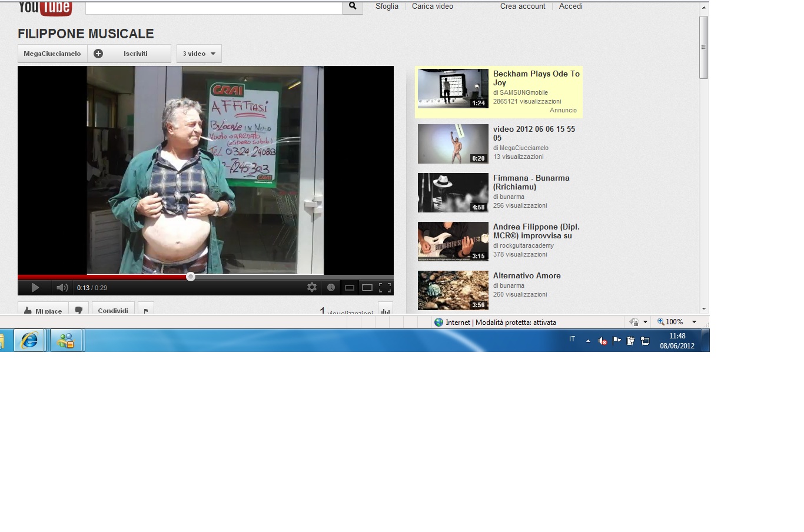The width and height of the screenshot is (804, 532).
Task: Switch the player to small size view
Action: pyautogui.click(x=349, y=287)
